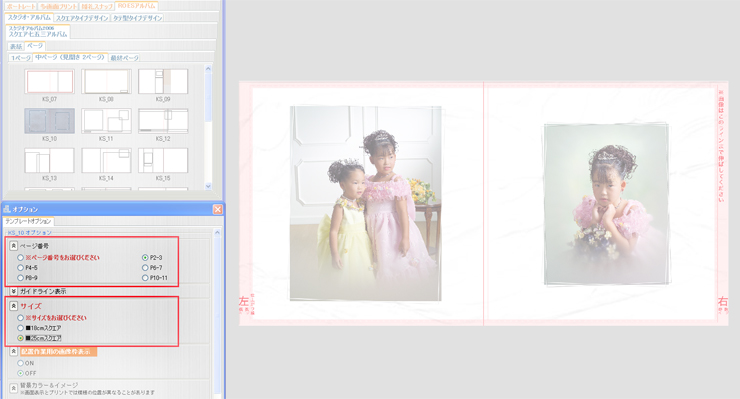
Task: Pick the KS_09 layout template
Action: click(163, 82)
